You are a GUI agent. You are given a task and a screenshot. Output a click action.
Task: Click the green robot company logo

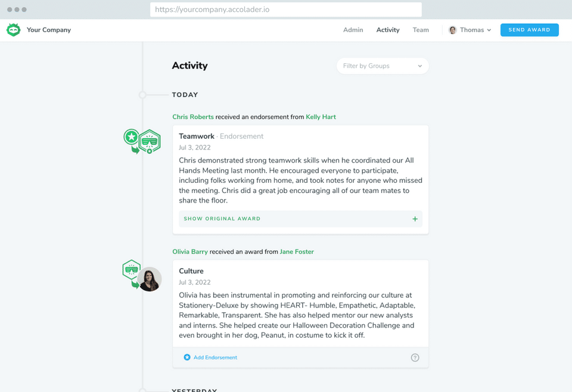click(x=13, y=30)
